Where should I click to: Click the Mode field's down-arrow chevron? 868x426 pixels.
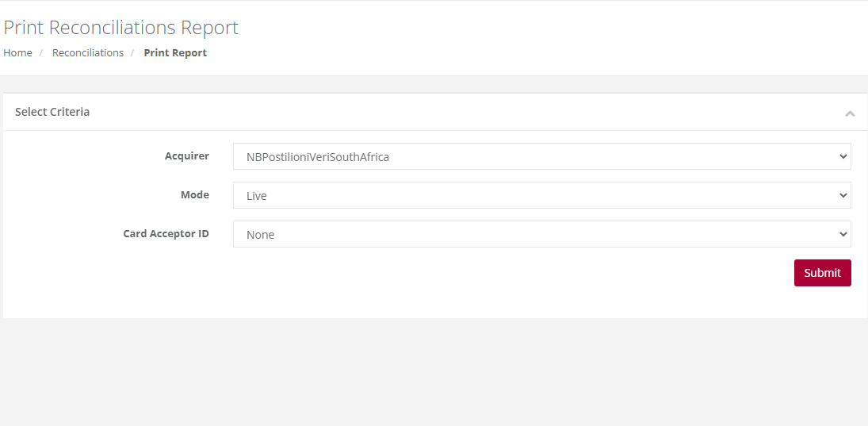click(843, 196)
